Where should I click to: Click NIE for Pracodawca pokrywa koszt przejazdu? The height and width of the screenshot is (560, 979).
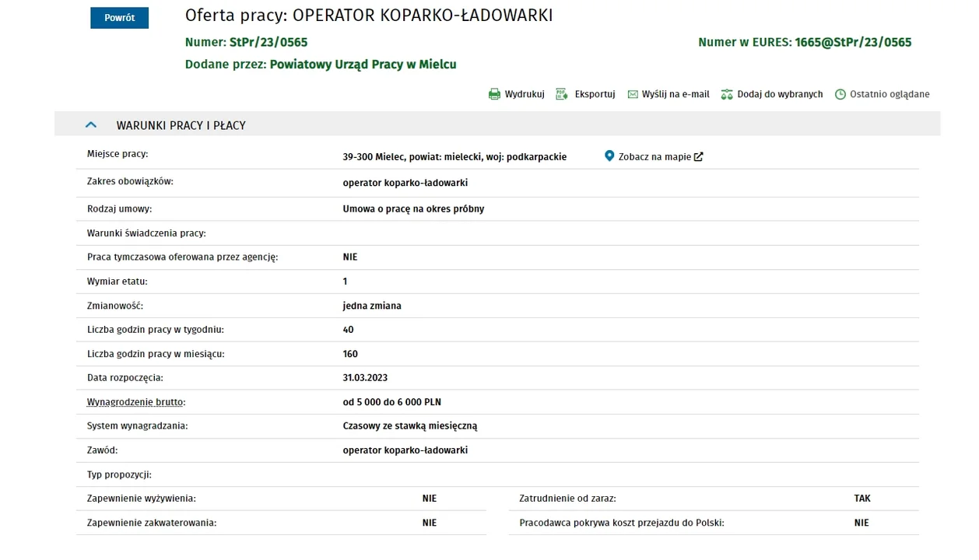(861, 523)
